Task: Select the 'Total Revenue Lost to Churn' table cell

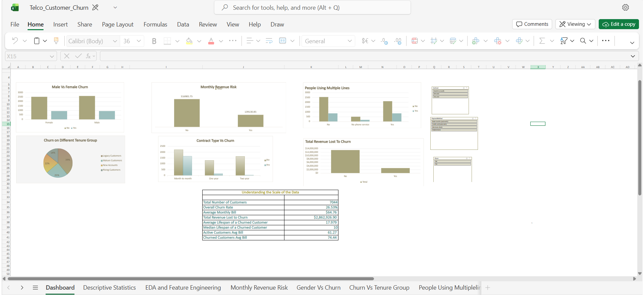Action: (243, 218)
